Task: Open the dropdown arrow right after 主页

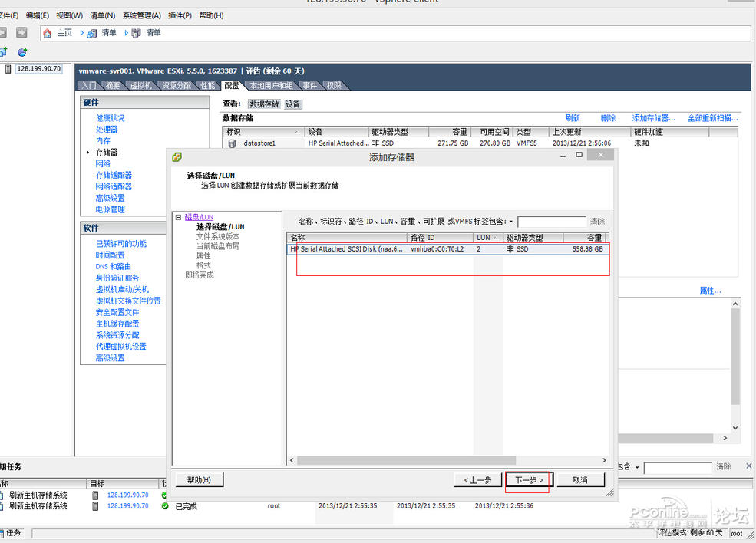Action: pos(82,33)
